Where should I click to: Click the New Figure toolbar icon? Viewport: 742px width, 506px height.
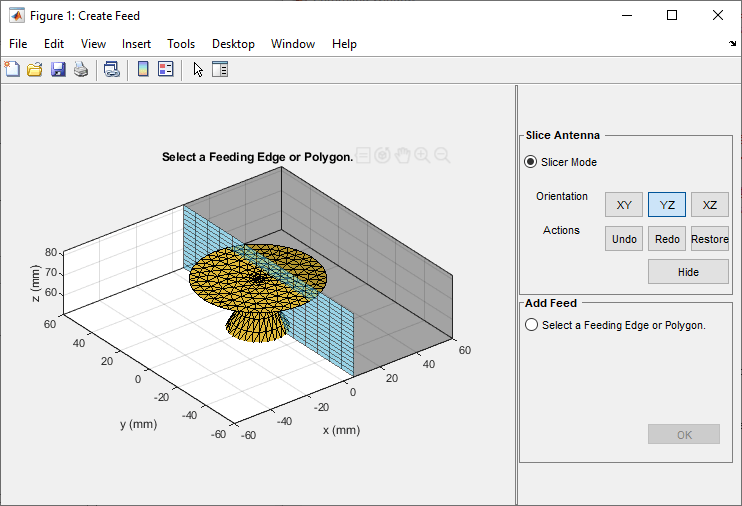click(x=12, y=69)
